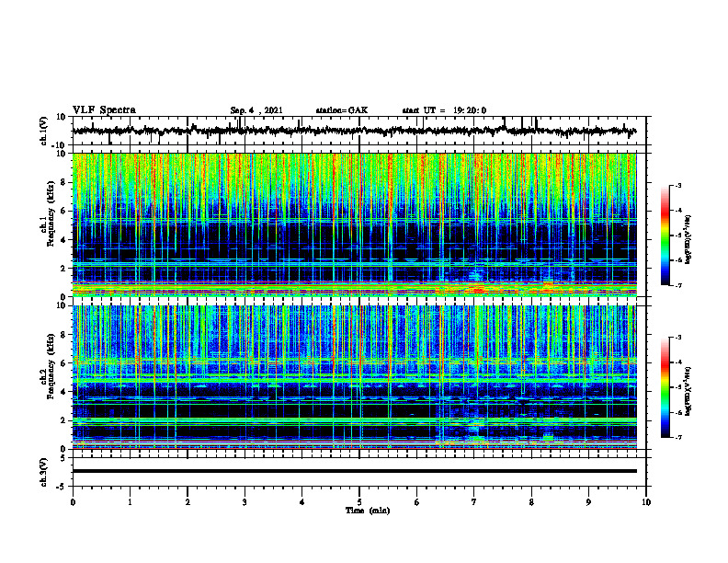Click the "8" kHz tick on ch.1 spectrogram axis
728x563 pixels.
64,182
